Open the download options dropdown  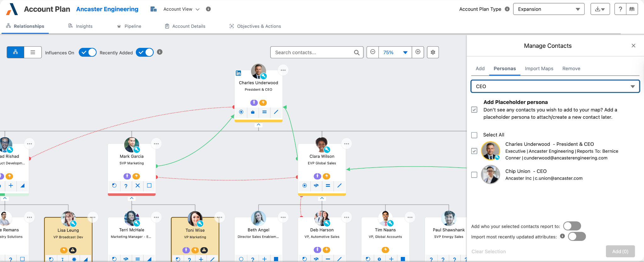click(x=600, y=9)
